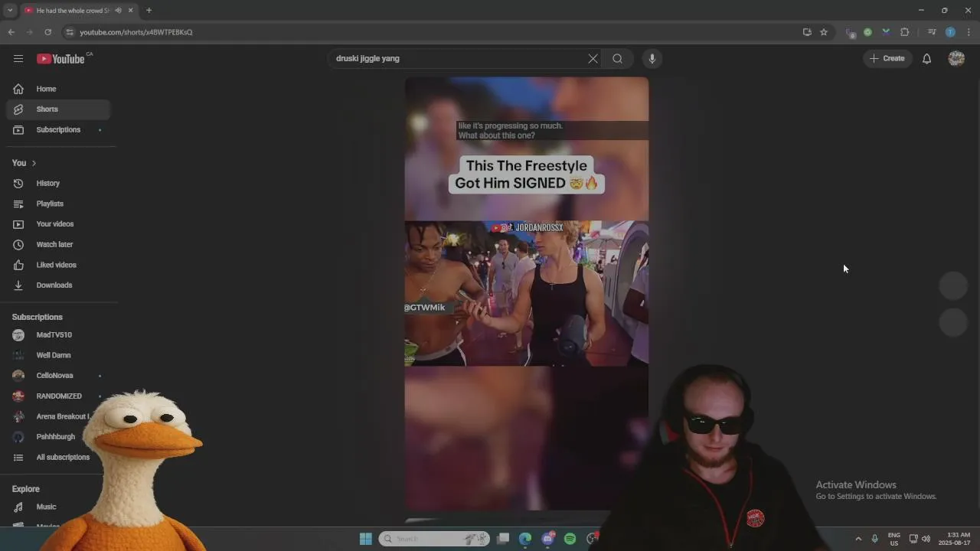Image resolution: width=980 pixels, height=551 pixels.
Task: Open Playlists in the sidebar
Action: pyautogui.click(x=58, y=204)
